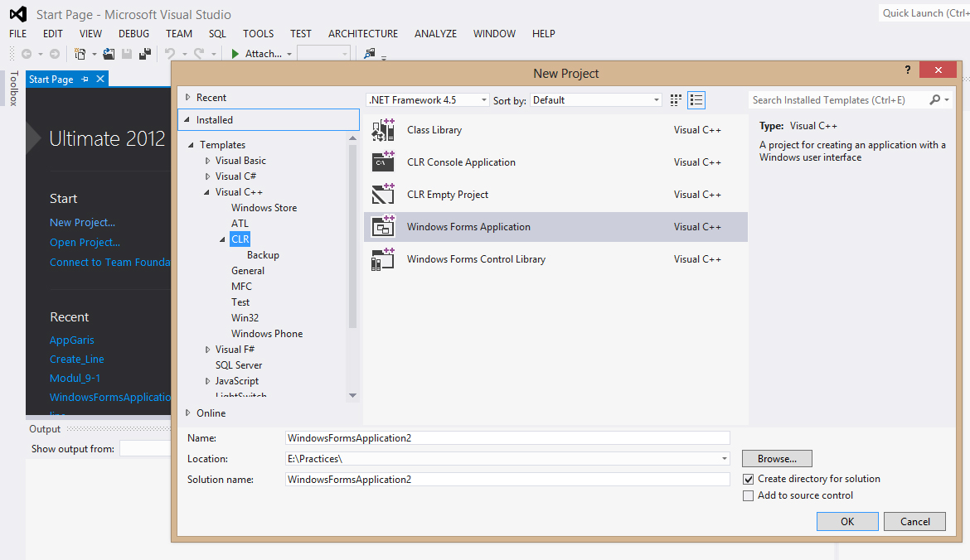Collapse the CLR tree node
This screenshot has width=970, height=560.
pos(223,239)
